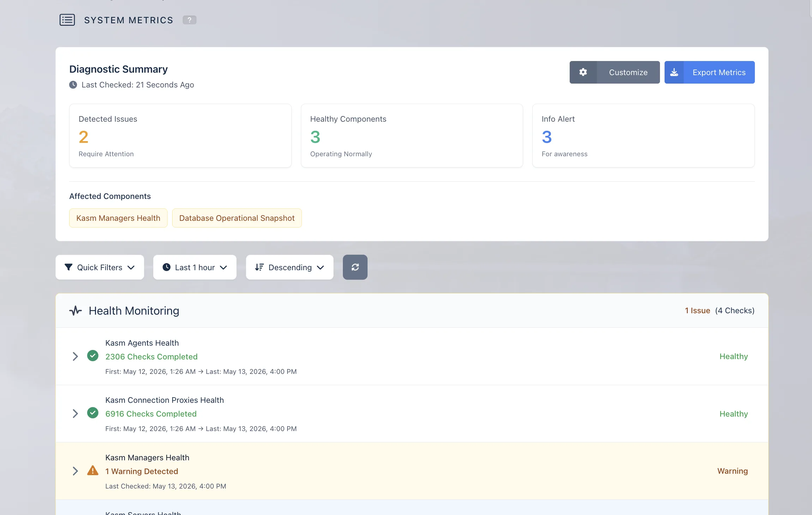Screen dimensions: 812x515
Task: Refresh the metrics with the reload icon
Action: click(x=355, y=267)
